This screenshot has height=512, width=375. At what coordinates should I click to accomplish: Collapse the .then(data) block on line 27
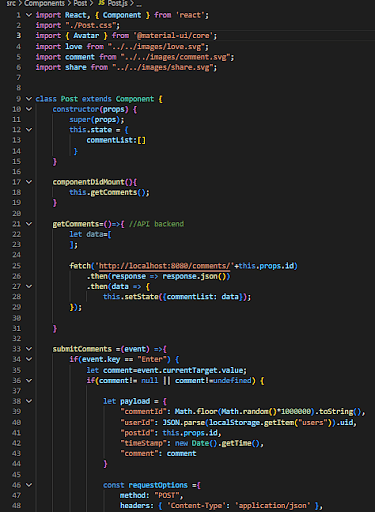(29, 286)
